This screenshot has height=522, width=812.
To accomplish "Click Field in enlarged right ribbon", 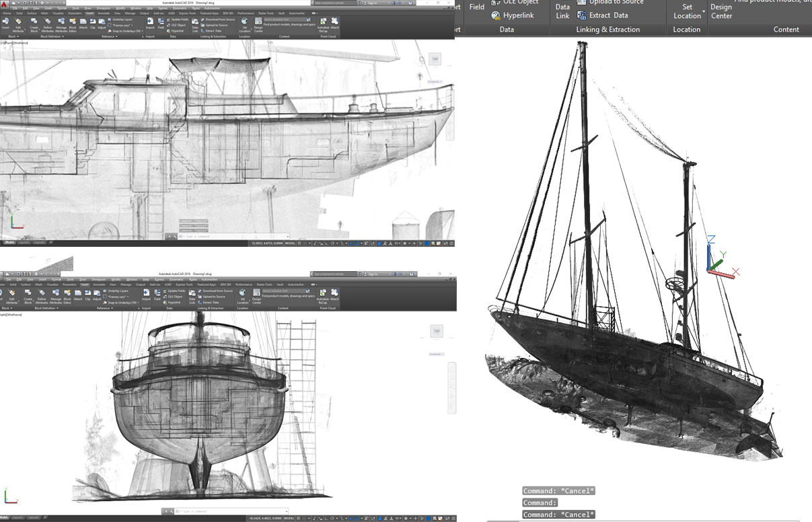I will [477, 7].
